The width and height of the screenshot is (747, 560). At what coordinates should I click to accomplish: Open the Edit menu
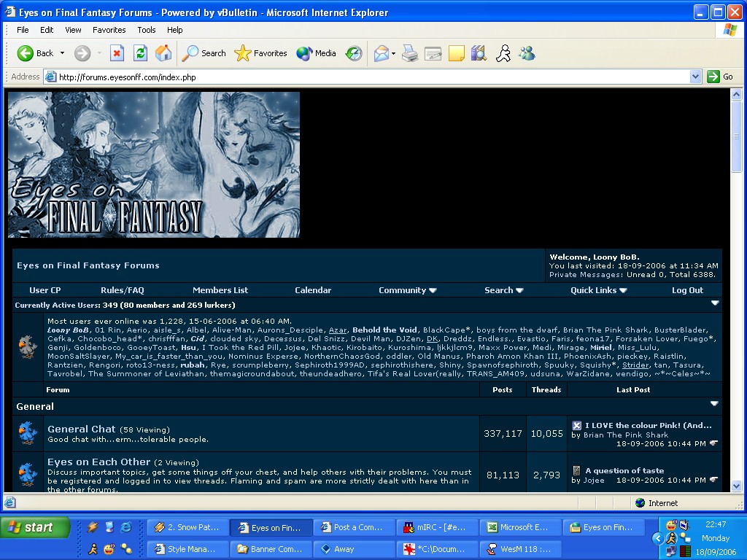point(47,29)
